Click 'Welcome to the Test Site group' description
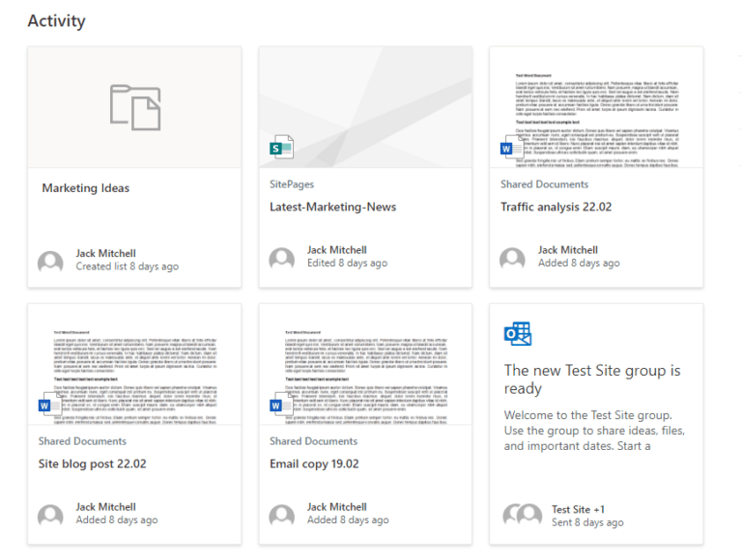The image size is (742, 560). coord(594,431)
